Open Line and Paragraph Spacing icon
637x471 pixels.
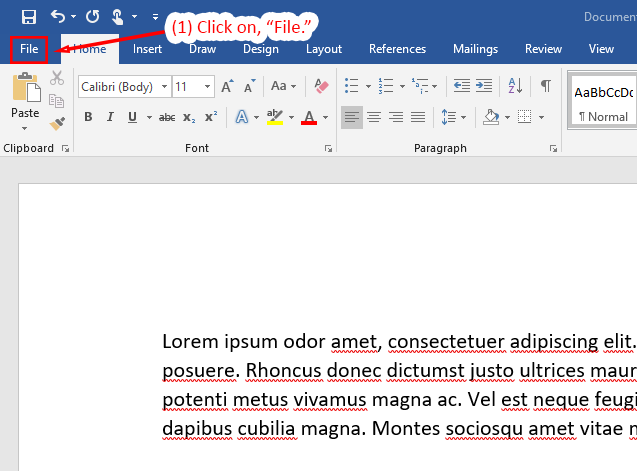pyautogui.click(x=449, y=117)
